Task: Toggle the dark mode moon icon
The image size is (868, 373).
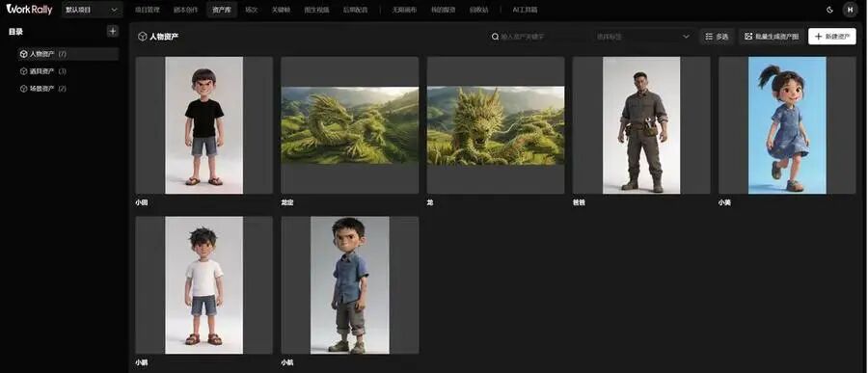Action: pyautogui.click(x=829, y=10)
